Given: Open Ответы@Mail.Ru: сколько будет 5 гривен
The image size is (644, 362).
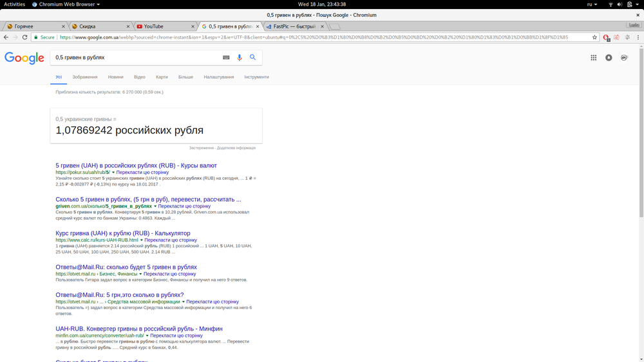Looking at the screenshot, I should click(126, 267).
